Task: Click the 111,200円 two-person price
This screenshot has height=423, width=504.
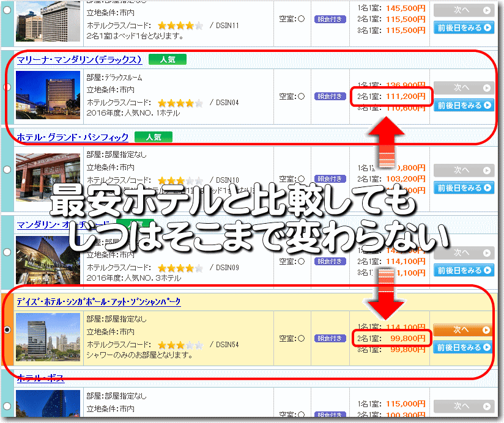Action: pyautogui.click(x=406, y=97)
